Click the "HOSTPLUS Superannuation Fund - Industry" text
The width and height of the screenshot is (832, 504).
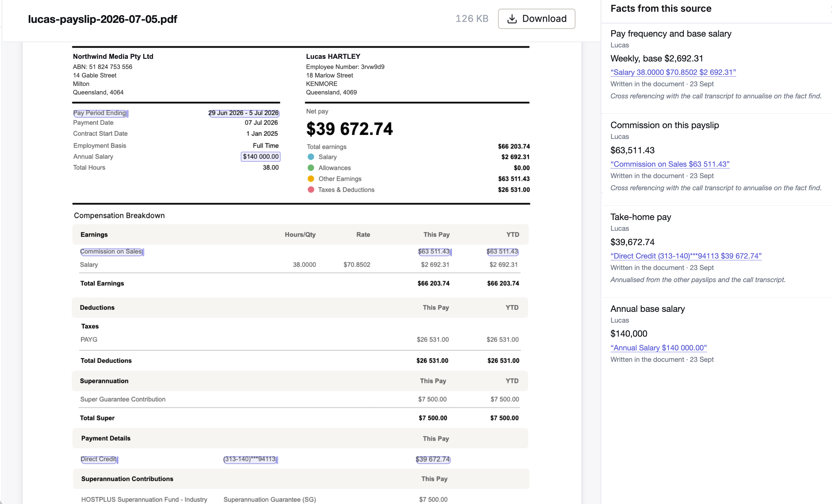pyautogui.click(x=144, y=499)
